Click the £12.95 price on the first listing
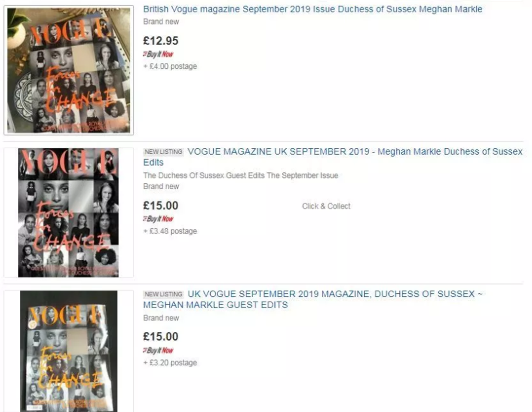 click(x=160, y=41)
